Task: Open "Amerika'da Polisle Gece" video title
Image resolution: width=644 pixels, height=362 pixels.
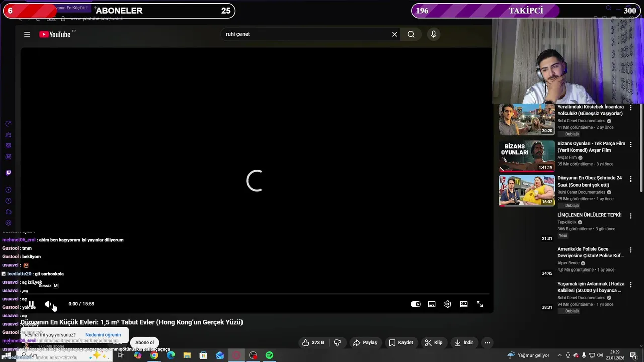Action: click(x=591, y=252)
